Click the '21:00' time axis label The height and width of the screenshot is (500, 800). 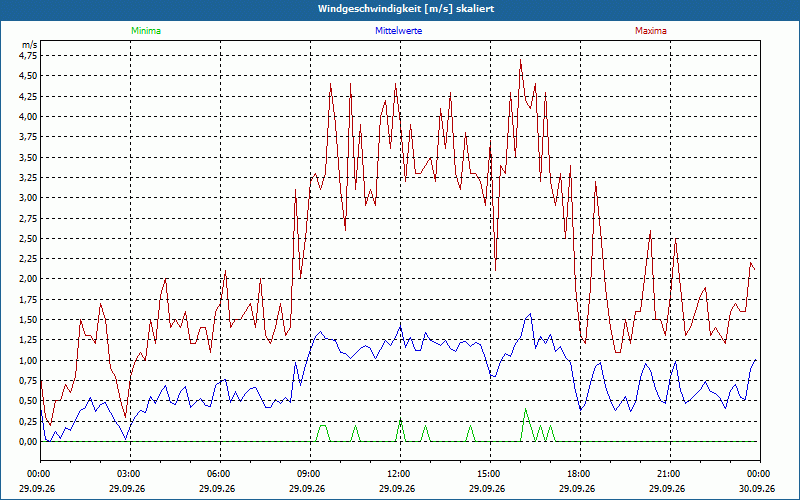pyautogui.click(x=670, y=474)
